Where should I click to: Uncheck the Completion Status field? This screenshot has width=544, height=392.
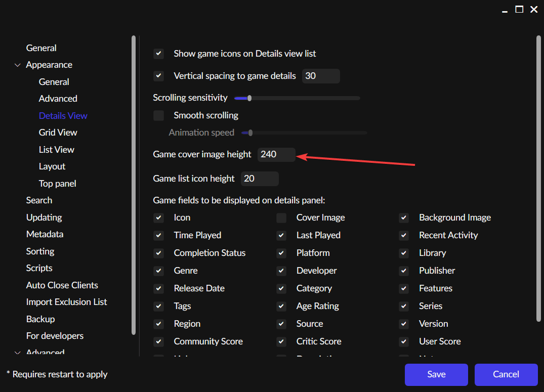click(158, 253)
